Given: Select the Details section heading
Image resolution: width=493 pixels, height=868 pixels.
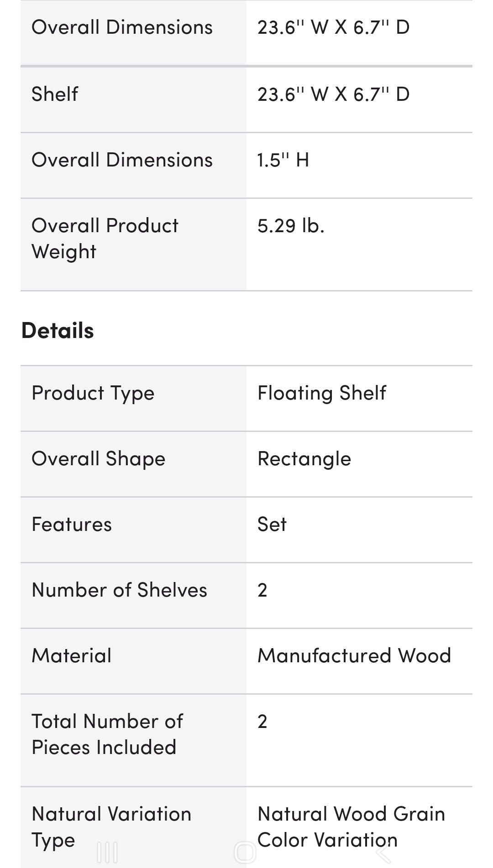Looking at the screenshot, I should [x=58, y=331].
